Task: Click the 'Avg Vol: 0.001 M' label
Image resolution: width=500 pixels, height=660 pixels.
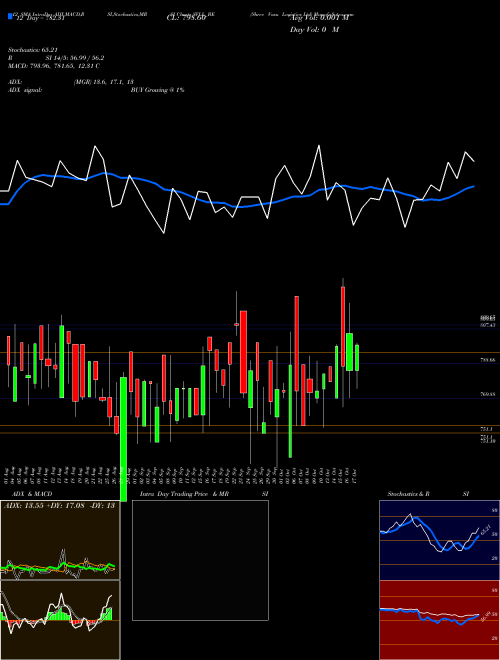Action: point(320,18)
